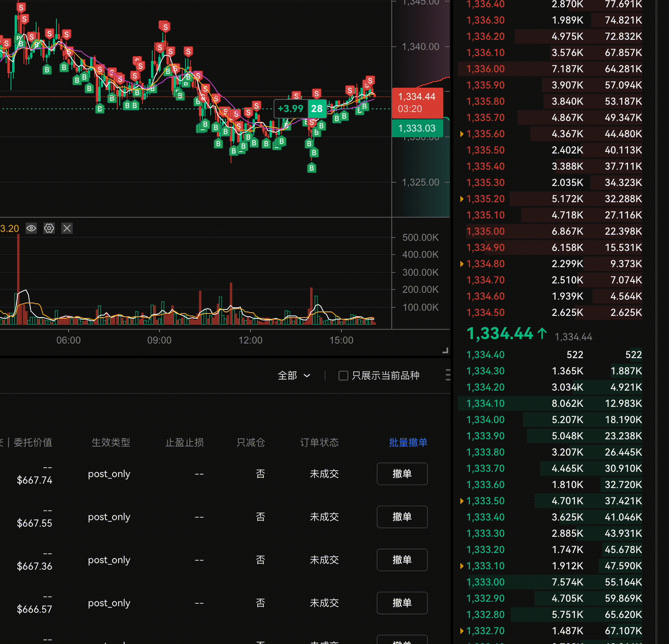Image resolution: width=669 pixels, height=644 pixels.
Task: Select ask price 1,335.00 in order book
Action: [486, 231]
